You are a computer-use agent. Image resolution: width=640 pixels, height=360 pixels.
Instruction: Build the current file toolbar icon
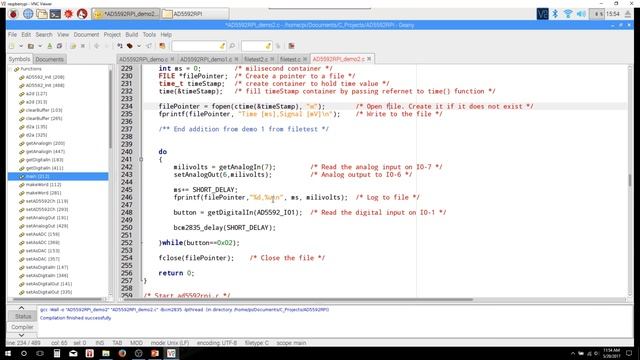[x=130, y=46]
